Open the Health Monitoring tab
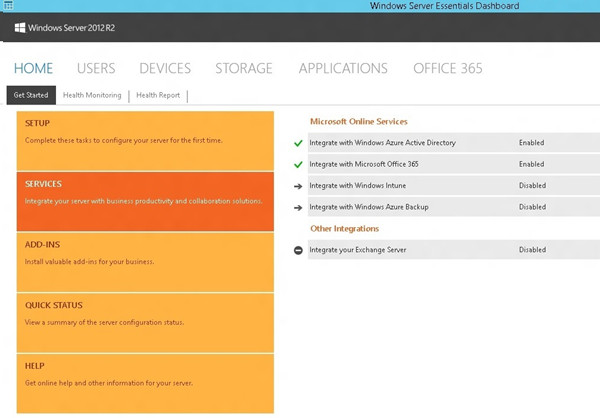The width and height of the screenshot is (600, 418). pyautogui.click(x=92, y=95)
